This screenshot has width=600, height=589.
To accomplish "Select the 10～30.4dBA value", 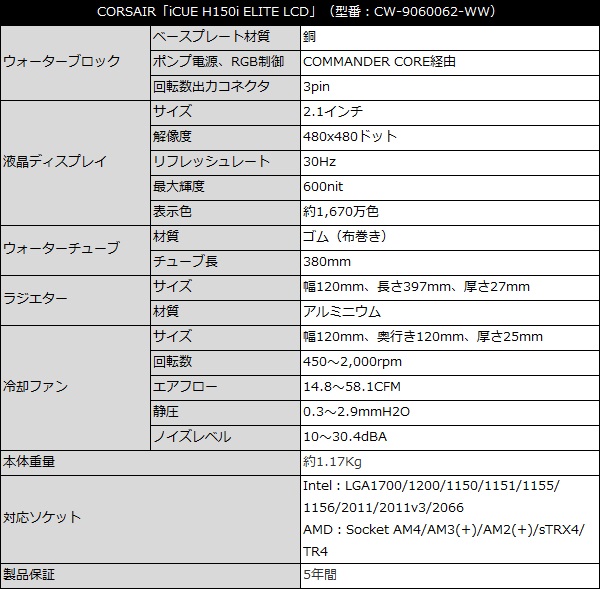I will 345,436.
